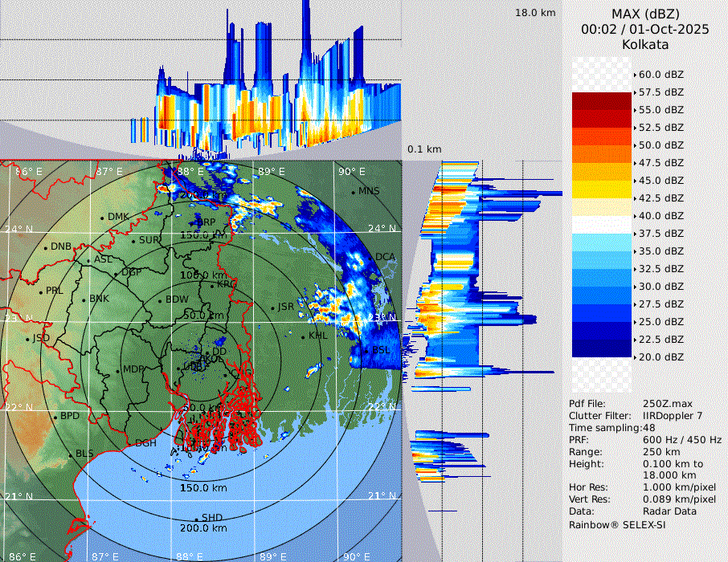The width and height of the screenshot is (728, 562).
Task: Click the Kolkata radar name heading
Action: point(644,44)
